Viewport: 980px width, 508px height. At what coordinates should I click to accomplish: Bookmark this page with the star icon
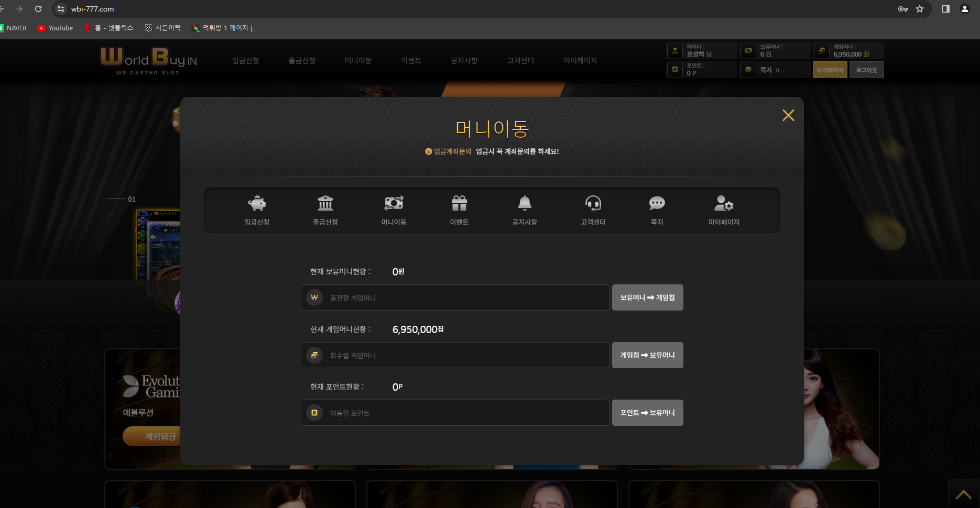pyautogui.click(x=920, y=9)
